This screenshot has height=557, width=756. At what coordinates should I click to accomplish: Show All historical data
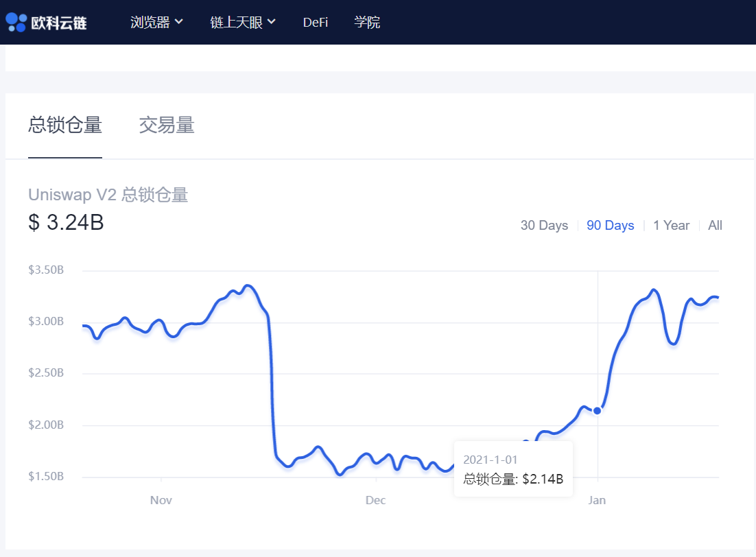(x=714, y=225)
